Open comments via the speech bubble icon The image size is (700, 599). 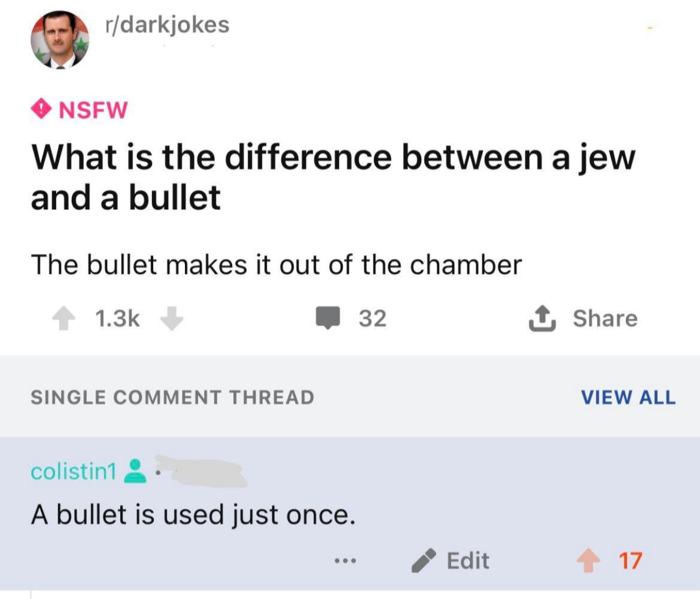pyautogui.click(x=328, y=319)
